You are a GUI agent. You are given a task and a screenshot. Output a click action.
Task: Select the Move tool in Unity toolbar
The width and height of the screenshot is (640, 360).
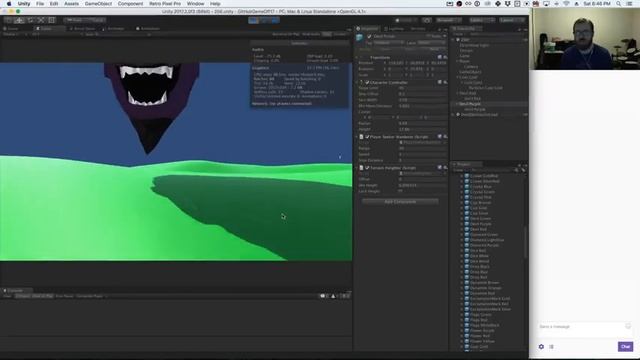pyautogui.click(x=19, y=20)
